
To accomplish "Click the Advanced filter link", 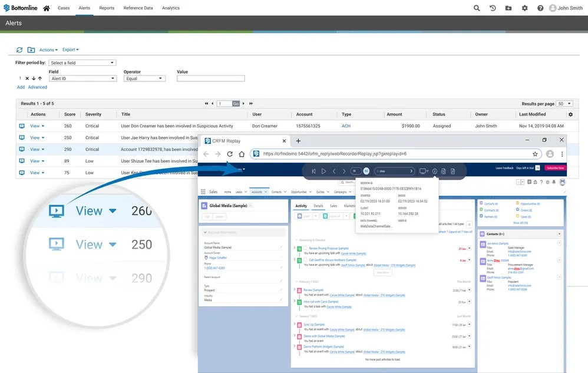I will click(x=38, y=87).
